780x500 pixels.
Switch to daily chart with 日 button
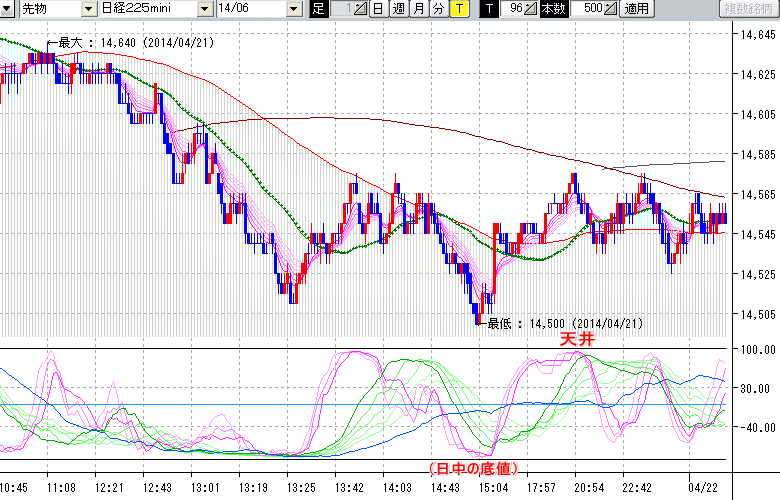[378, 9]
